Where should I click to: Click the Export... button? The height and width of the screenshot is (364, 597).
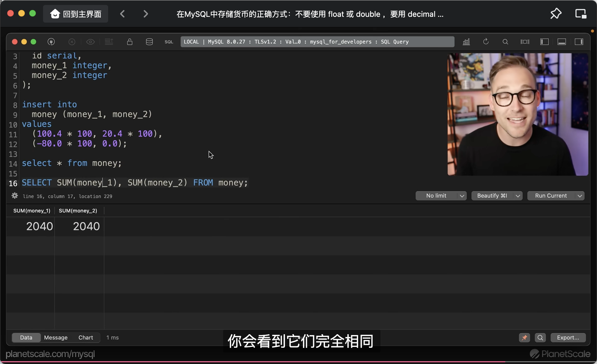568,338
